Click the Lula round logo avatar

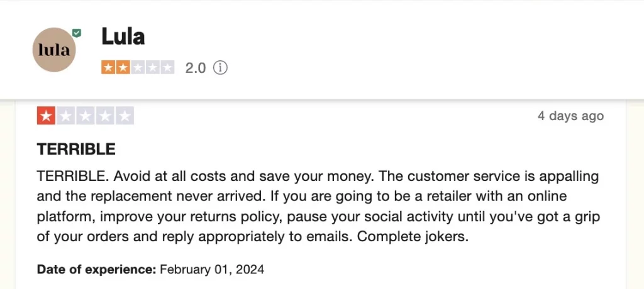(54, 50)
